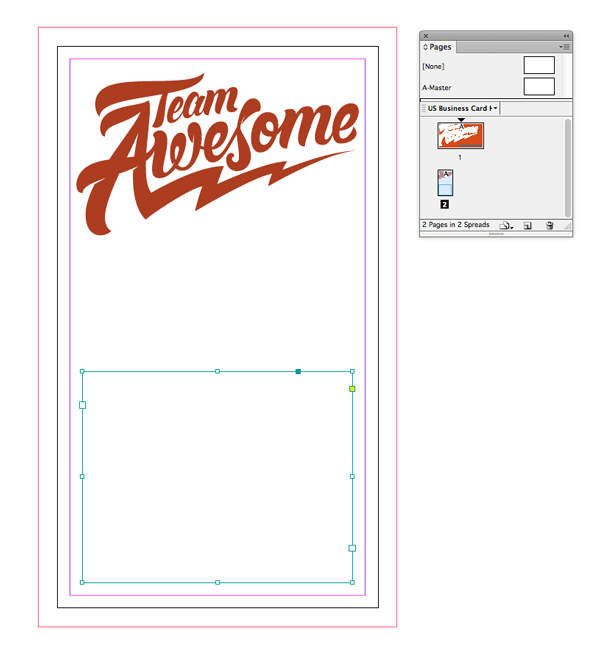Image resolution: width=600 pixels, height=663 pixels.
Task: Click bottom-center handle of selected frame
Action: [217, 582]
